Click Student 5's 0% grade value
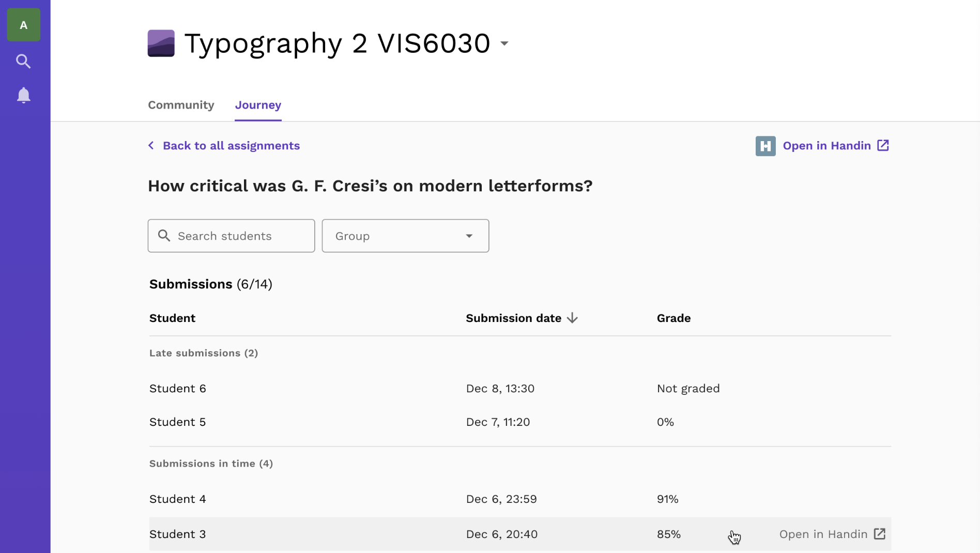The height and width of the screenshot is (553, 980). pyautogui.click(x=665, y=422)
